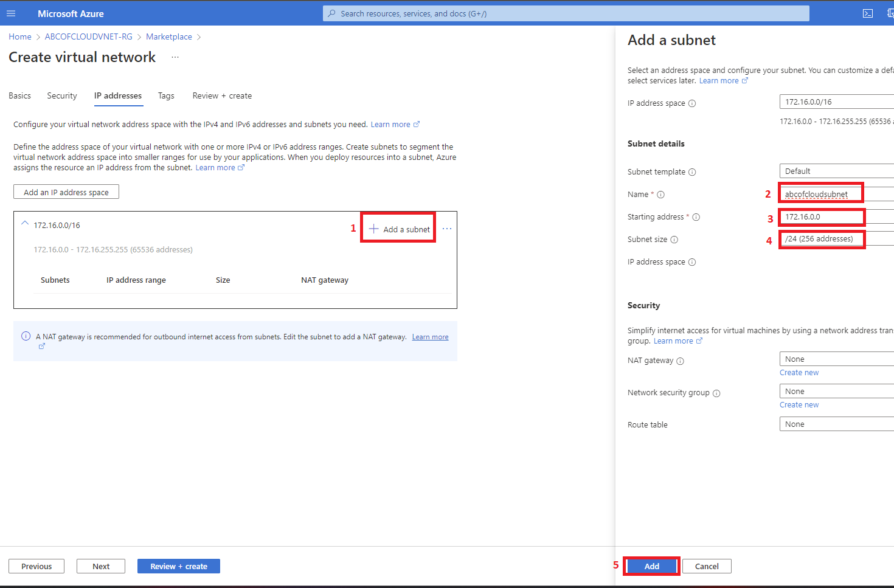The height and width of the screenshot is (588, 894).
Task: Click the info icon next to Subnet template
Action: (x=692, y=172)
